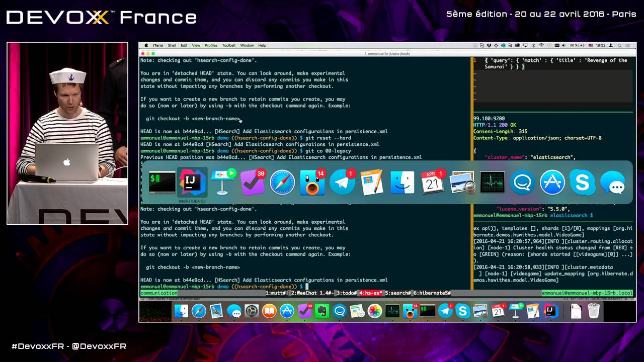
Task: Pick the Calendar APR 21 icon in the app switcher
Action: [432, 183]
